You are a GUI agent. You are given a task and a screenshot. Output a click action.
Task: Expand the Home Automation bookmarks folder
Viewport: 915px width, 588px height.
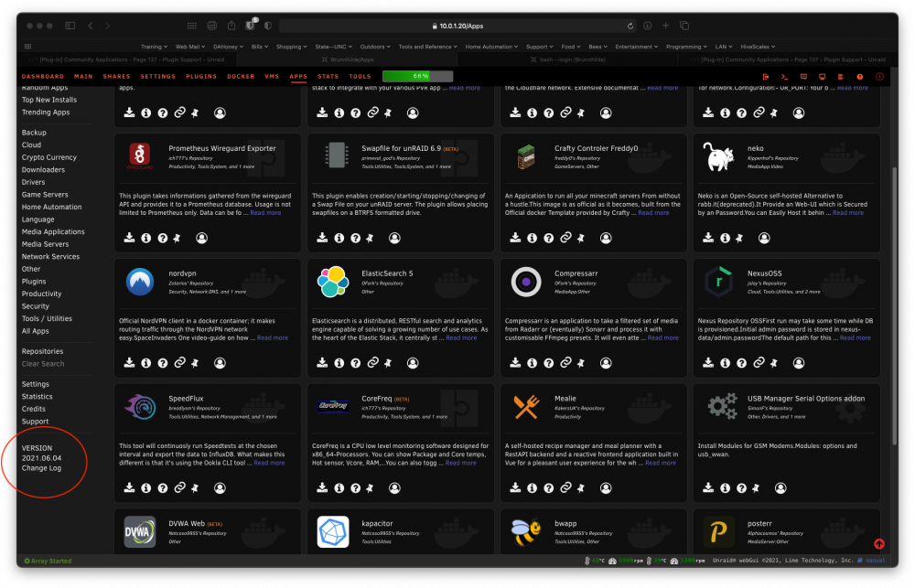(x=491, y=47)
